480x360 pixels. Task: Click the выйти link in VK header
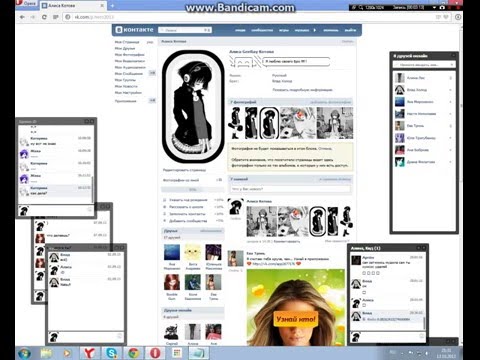(350, 30)
